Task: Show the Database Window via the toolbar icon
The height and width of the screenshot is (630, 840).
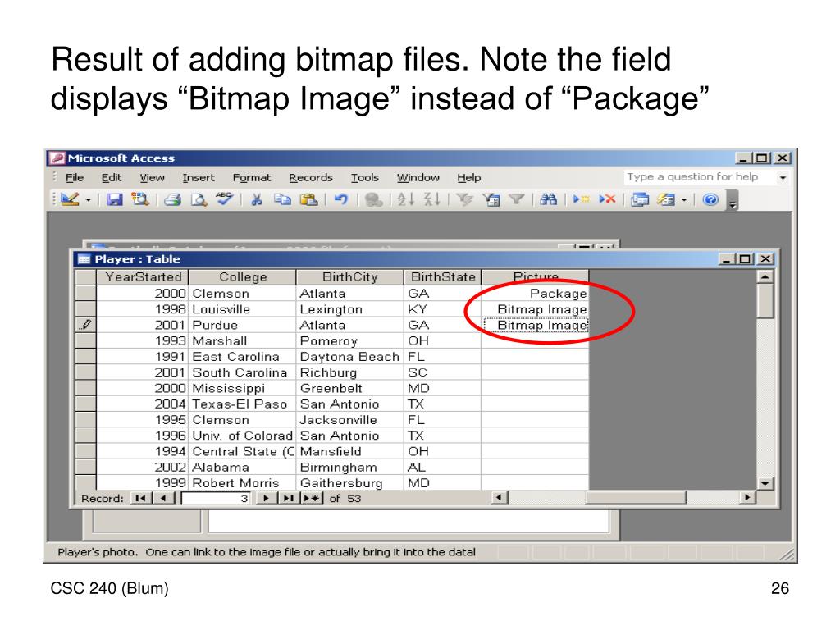Action: tap(640, 200)
